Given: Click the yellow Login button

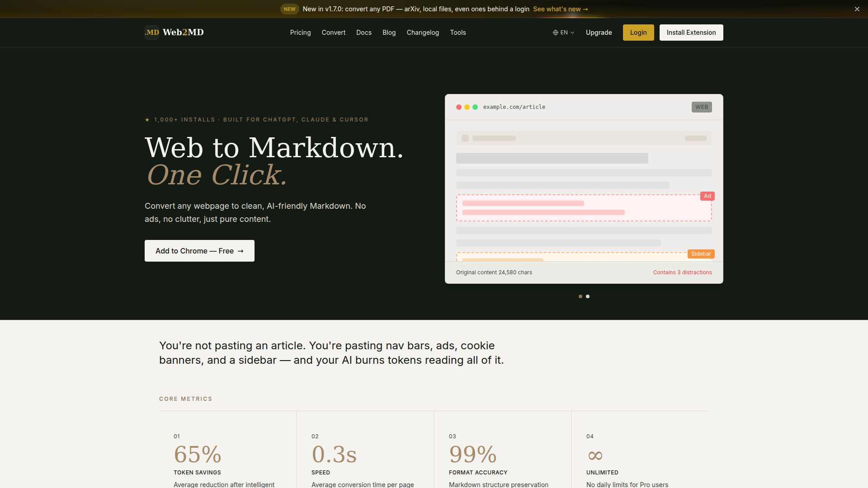Looking at the screenshot, I should (638, 33).
